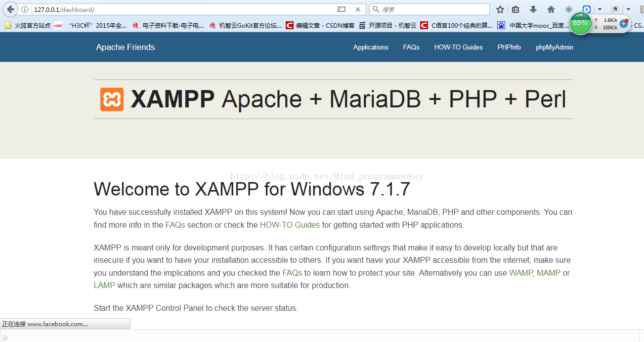Click the Welcome to XAMPP for Windows 7.1.7 heading
Screen dimensions: 644x342
[252, 189]
